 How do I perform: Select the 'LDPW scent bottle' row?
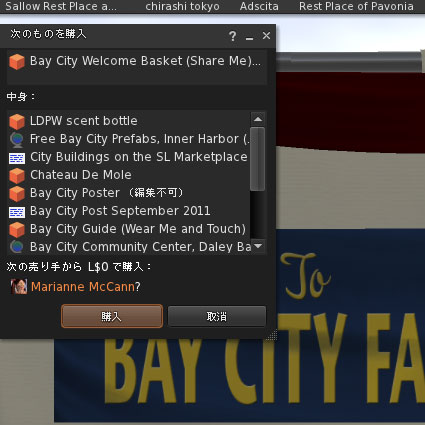pyautogui.click(x=128, y=121)
